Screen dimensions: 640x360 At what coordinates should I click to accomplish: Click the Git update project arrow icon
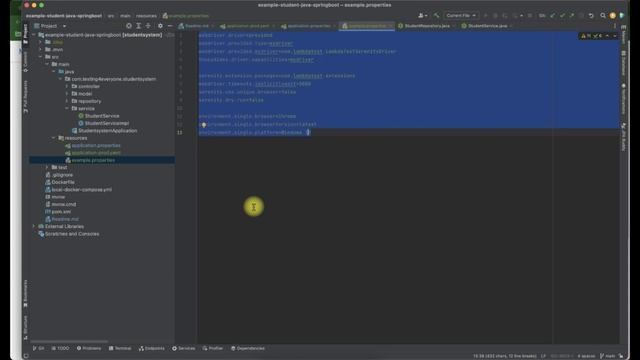[553, 16]
